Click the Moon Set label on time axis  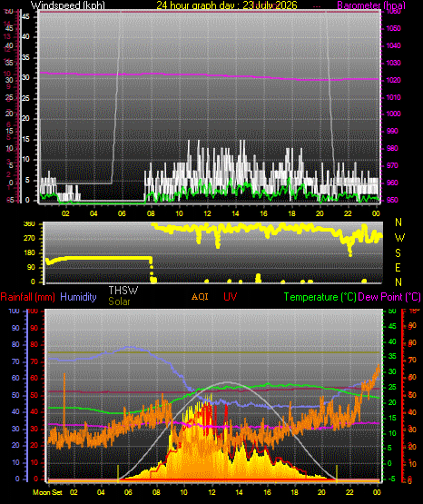pyautogui.click(x=47, y=492)
